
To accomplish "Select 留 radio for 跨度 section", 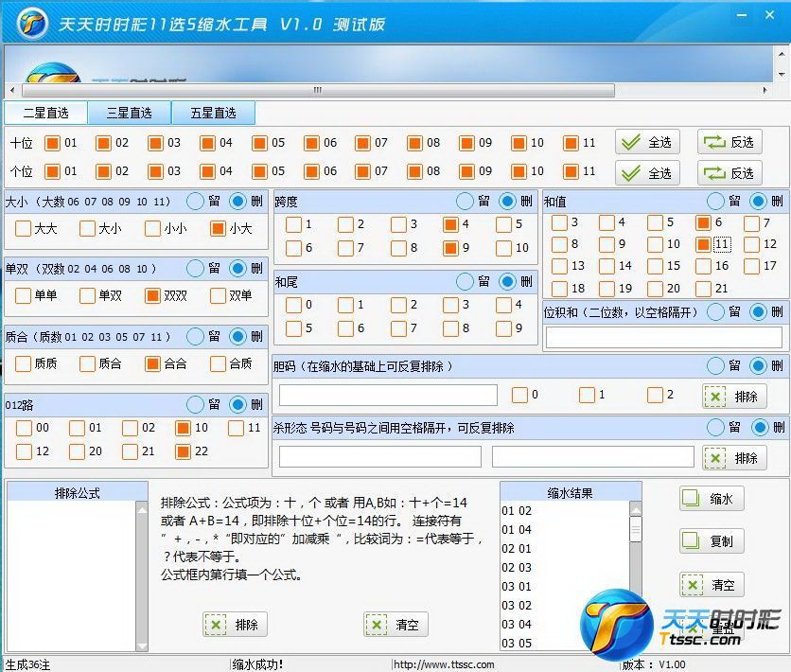I will pos(465,202).
